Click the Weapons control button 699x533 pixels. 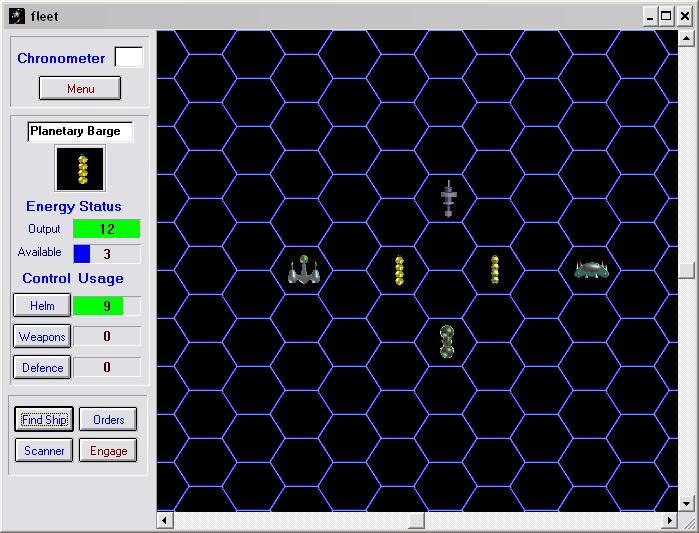point(42,336)
